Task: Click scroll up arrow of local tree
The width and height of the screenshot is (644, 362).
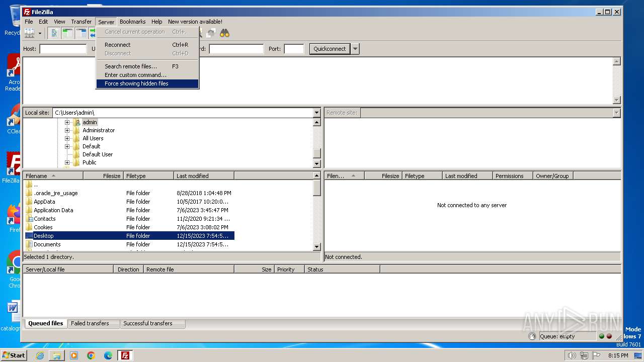Action: tap(316, 122)
